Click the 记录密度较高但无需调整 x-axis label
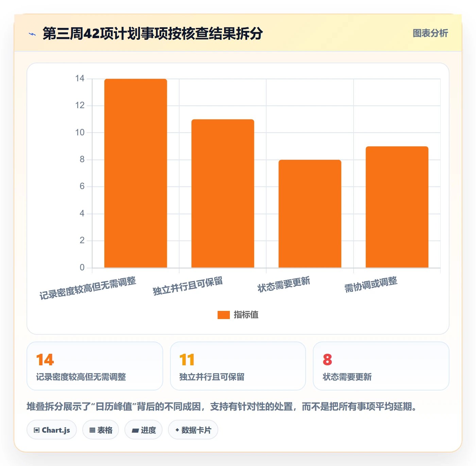This screenshot has width=476, height=466. pyautogui.click(x=88, y=288)
